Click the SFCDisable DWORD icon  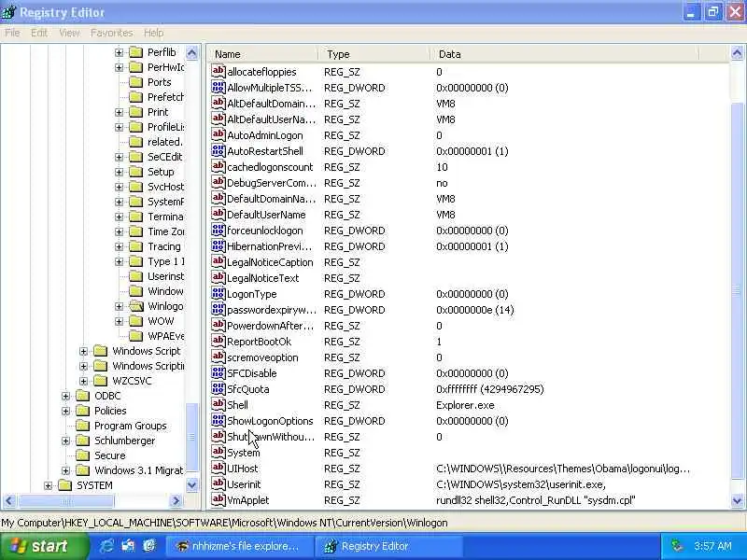(x=218, y=372)
